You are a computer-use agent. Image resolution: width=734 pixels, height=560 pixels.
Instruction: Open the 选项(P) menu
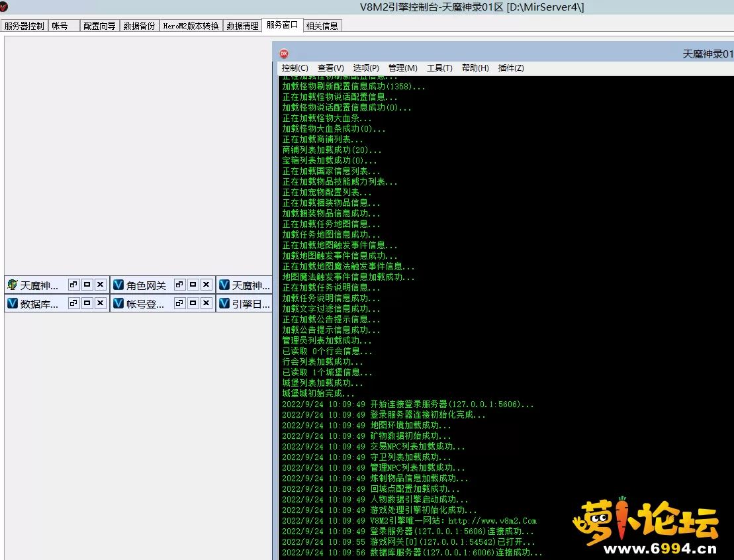tap(366, 68)
